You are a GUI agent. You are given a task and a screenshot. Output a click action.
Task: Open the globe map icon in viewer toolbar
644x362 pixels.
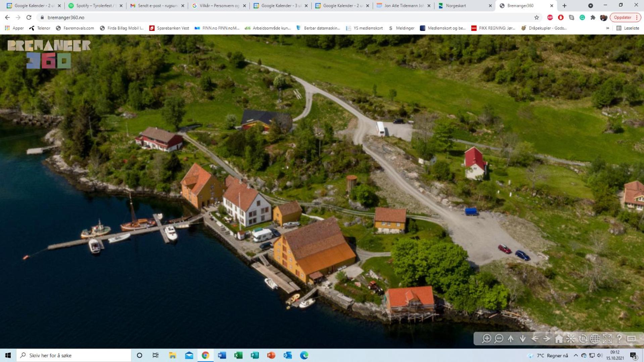pyautogui.click(x=595, y=339)
